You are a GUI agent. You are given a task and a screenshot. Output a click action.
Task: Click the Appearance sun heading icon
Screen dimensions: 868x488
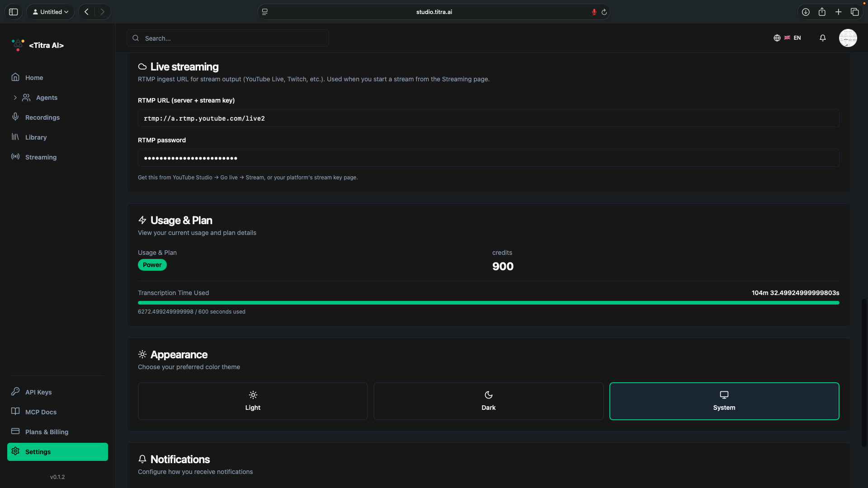[142, 354]
